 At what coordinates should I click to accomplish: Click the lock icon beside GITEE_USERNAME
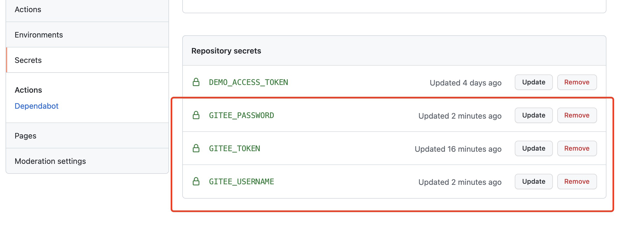[x=196, y=182]
